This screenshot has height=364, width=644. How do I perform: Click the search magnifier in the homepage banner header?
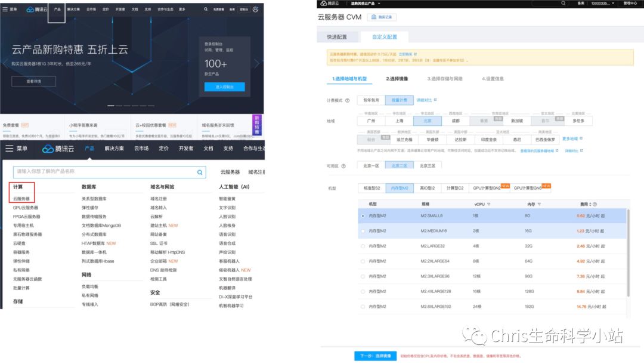coord(206,9)
